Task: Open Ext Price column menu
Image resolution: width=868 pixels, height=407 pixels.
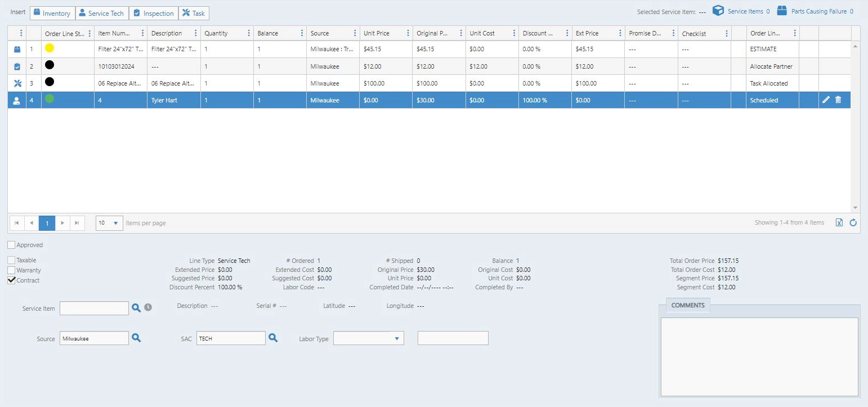Action: pyautogui.click(x=620, y=33)
